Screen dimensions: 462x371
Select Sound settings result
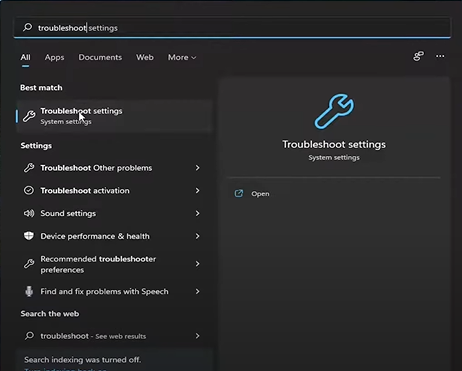coord(113,213)
